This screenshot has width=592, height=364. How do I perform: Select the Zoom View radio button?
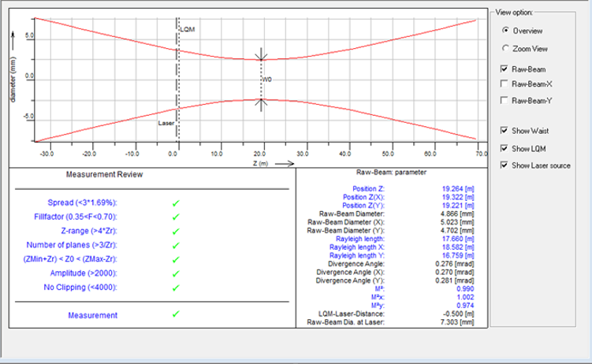click(x=505, y=48)
